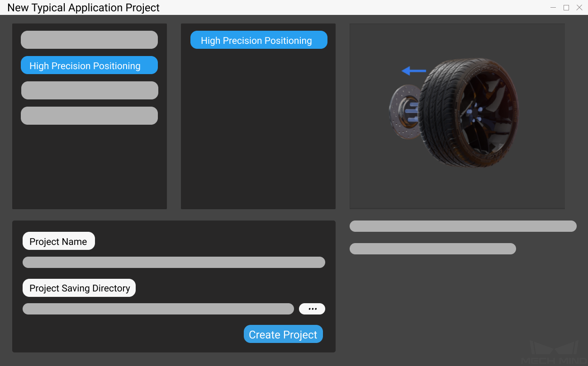Click the Create Project button

(x=283, y=334)
